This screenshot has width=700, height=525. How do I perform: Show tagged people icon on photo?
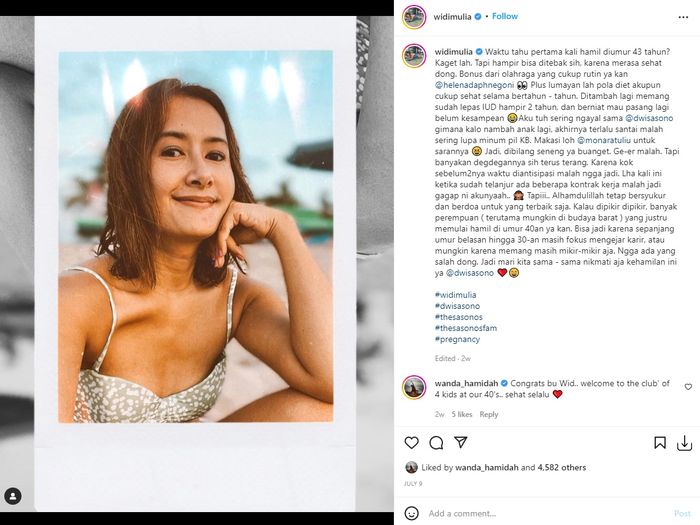[x=13, y=496]
